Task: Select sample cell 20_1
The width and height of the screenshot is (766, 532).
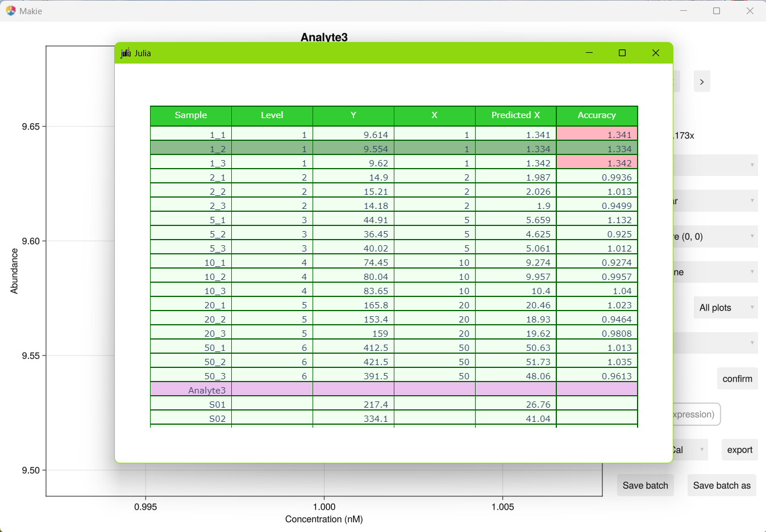Action: click(191, 305)
